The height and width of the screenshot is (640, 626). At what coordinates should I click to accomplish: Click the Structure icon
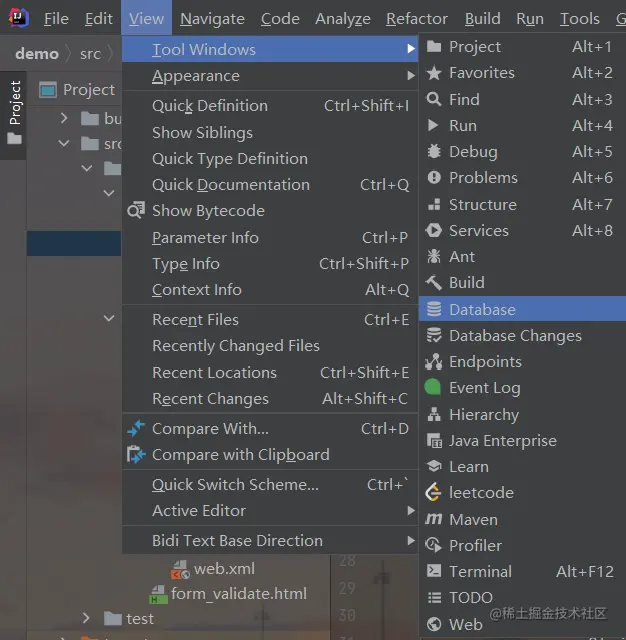(434, 204)
